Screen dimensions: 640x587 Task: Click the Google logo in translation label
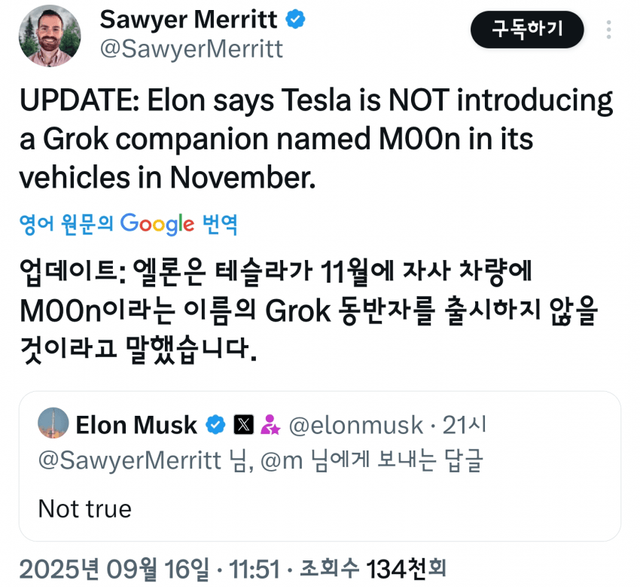pyautogui.click(x=157, y=223)
